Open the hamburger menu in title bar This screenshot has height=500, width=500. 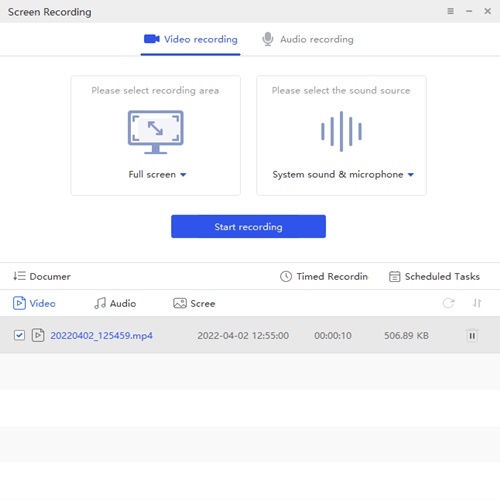[450, 11]
